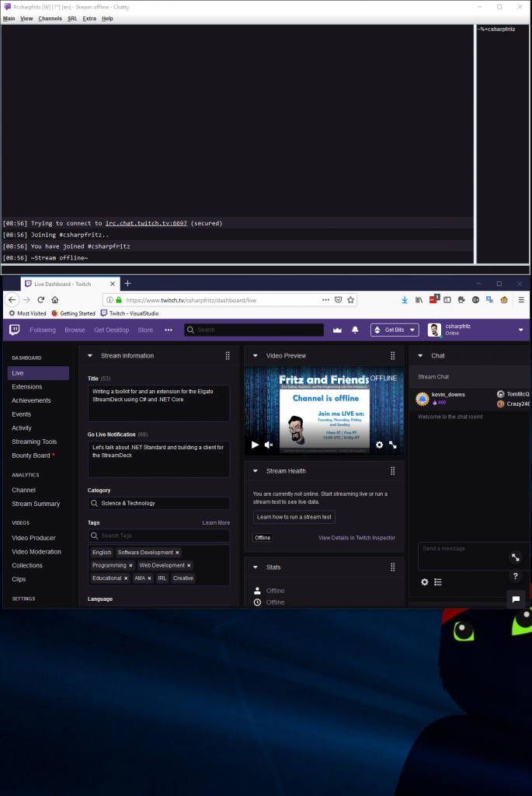Screen dimensions: 532x796
Task: Open Firefox hamburger menu
Action: coord(521,300)
